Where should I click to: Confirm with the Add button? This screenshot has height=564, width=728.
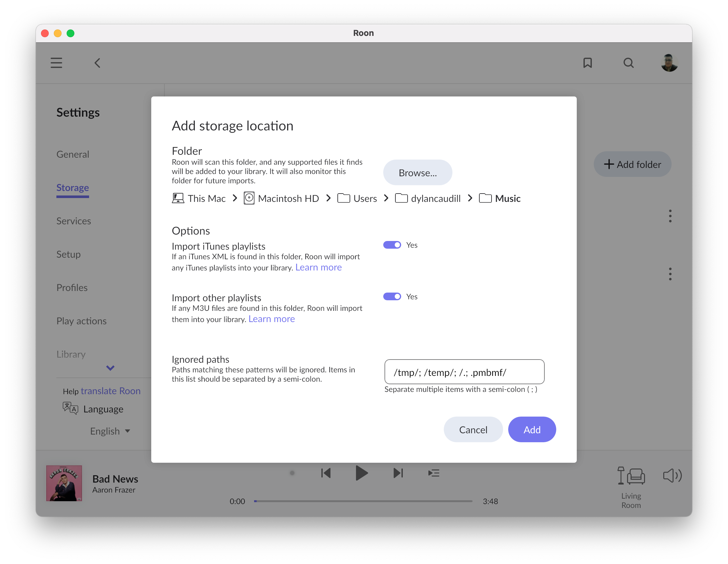532,430
